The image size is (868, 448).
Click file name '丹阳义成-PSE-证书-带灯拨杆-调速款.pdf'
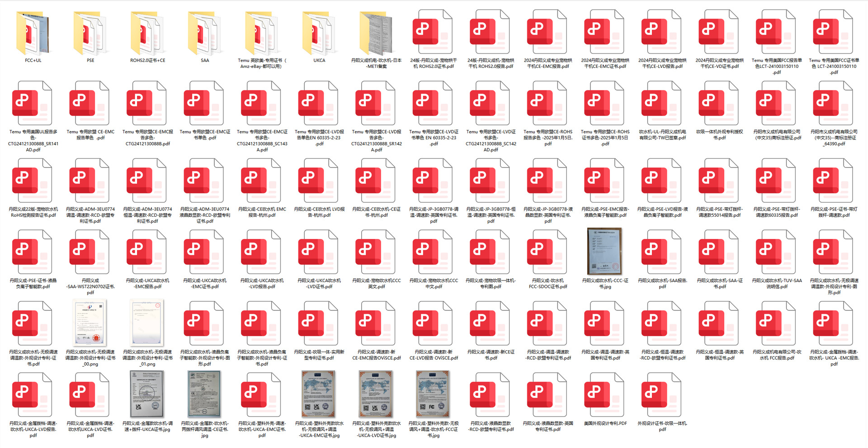[x=834, y=212]
